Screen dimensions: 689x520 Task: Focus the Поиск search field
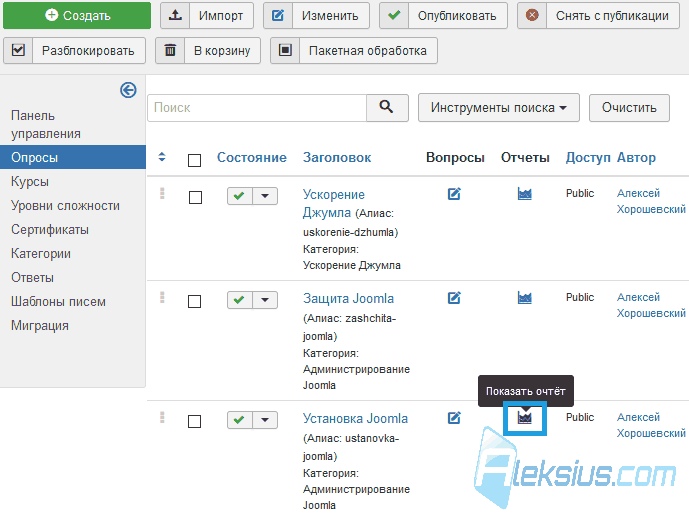click(x=257, y=108)
